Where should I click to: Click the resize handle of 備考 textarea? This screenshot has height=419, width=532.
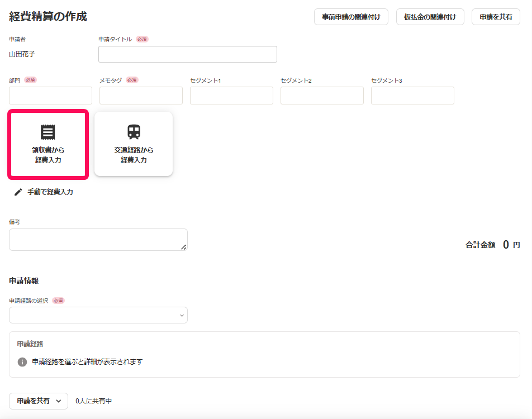tap(183, 247)
